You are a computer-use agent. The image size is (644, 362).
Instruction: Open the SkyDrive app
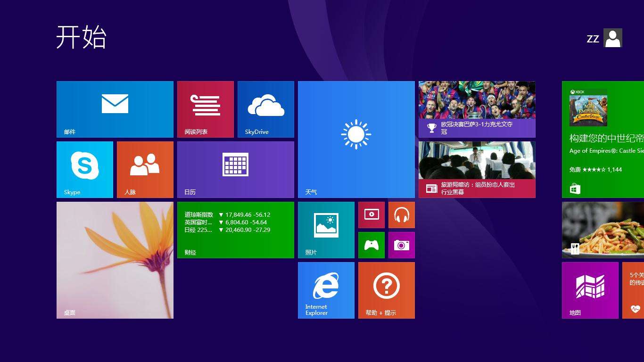(x=265, y=108)
